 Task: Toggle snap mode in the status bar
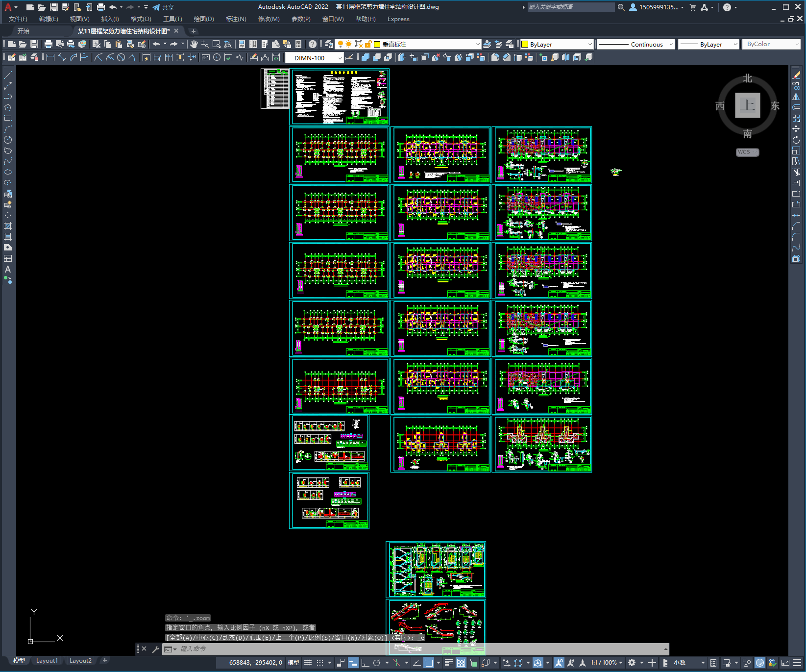pyautogui.click(x=320, y=663)
